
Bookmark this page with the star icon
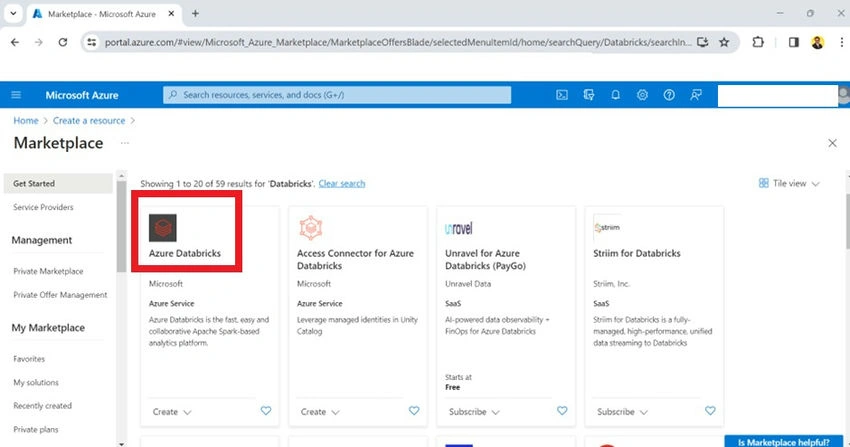(724, 42)
